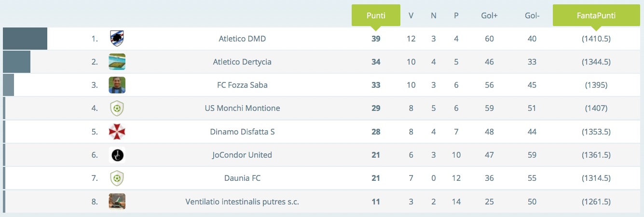Click the US Monchi Montione shield badge

(117, 108)
